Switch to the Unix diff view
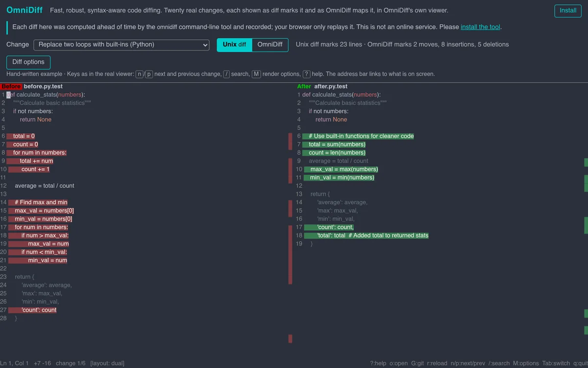 (235, 45)
